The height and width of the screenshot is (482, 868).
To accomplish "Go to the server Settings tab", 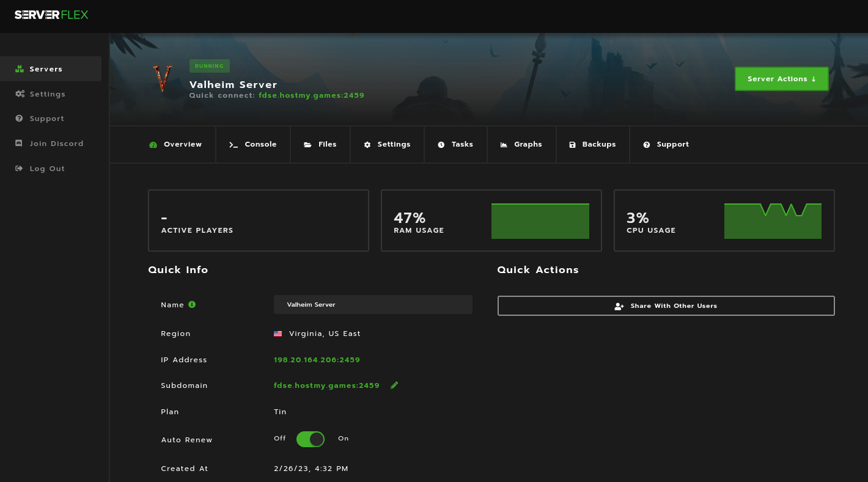I will tap(388, 145).
